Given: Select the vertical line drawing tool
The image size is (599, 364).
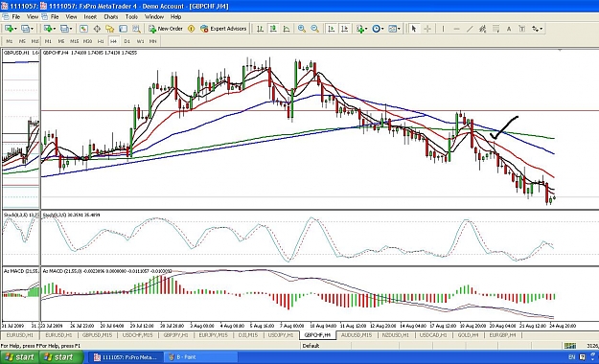Looking at the screenshot, I should pos(443,29).
